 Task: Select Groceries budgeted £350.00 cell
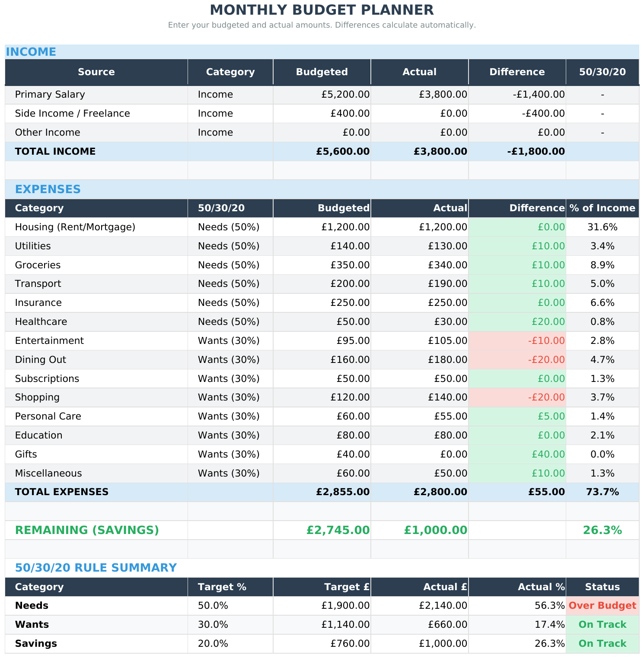pyautogui.click(x=322, y=265)
